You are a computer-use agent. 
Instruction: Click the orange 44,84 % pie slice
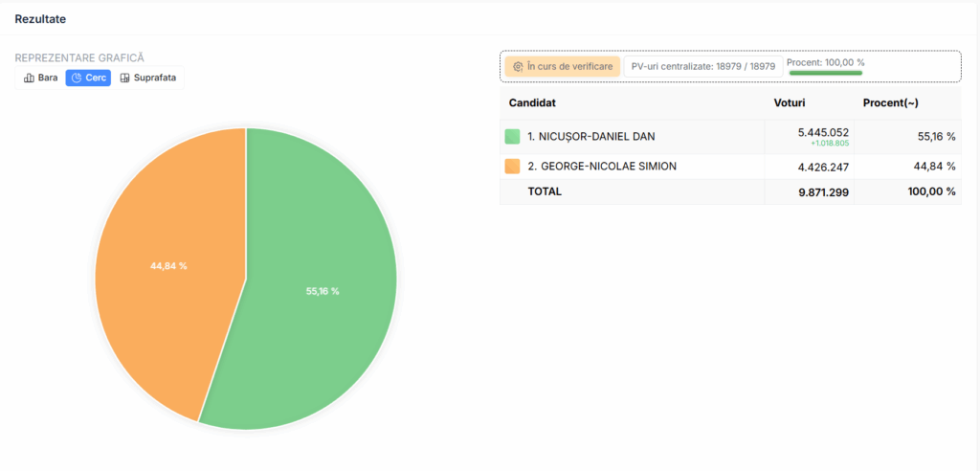click(168, 265)
